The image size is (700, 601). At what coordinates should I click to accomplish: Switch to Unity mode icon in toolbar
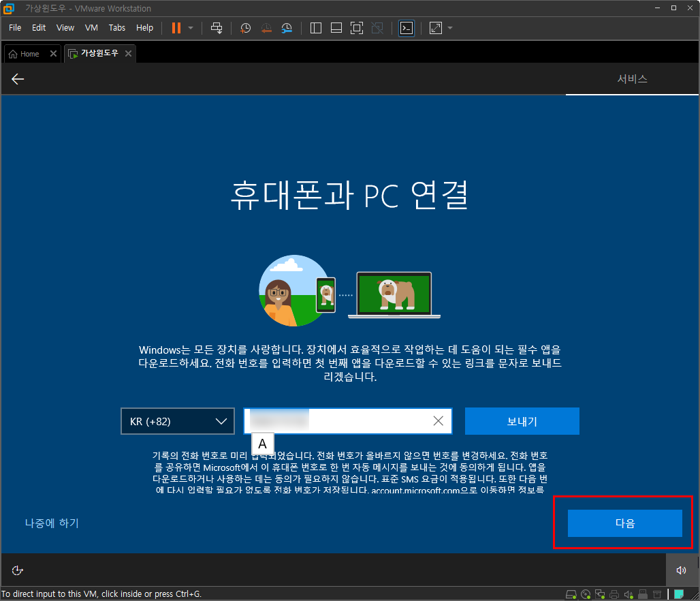[377, 28]
